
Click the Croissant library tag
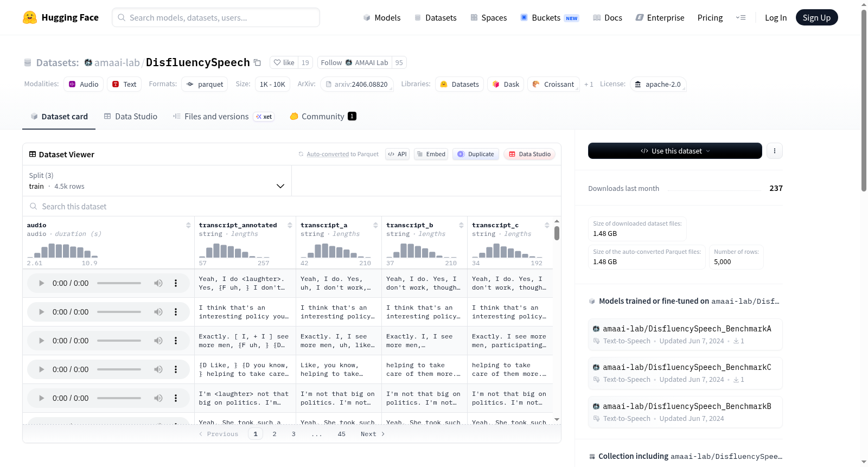(x=553, y=84)
